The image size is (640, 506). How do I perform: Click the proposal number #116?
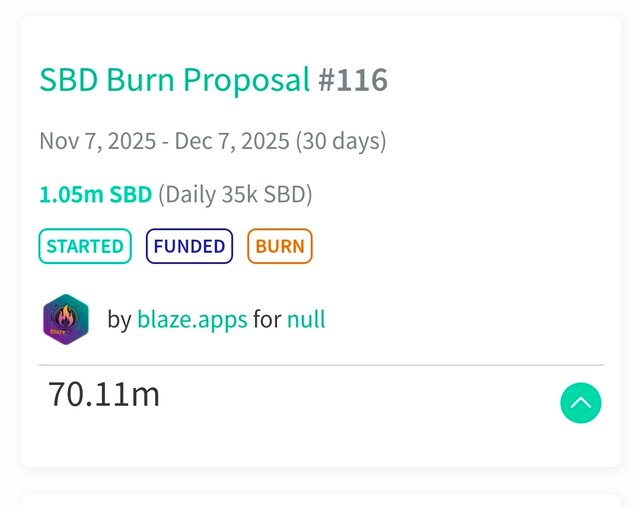tap(353, 80)
